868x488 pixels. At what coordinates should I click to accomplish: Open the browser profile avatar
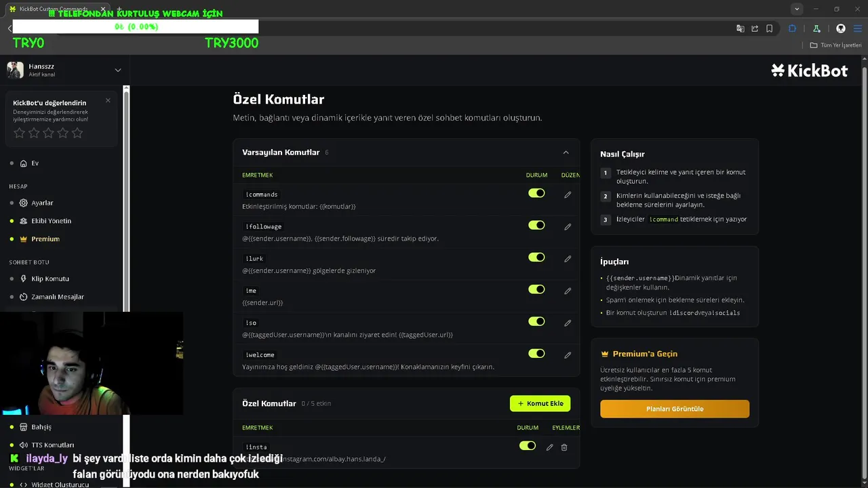tap(841, 28)
